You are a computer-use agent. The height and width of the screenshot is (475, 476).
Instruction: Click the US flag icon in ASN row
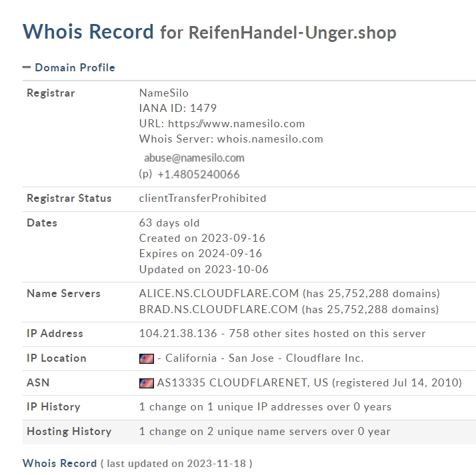[x=146, y=383]
